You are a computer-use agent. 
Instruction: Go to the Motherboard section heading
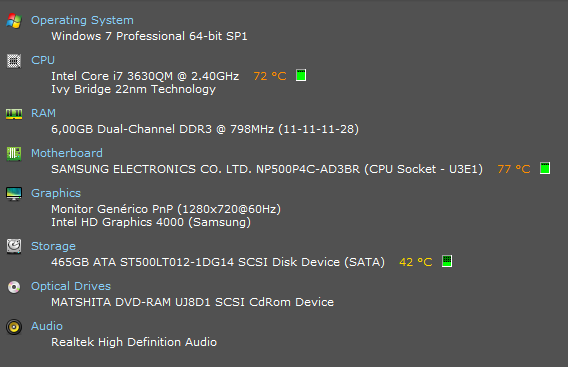pyautogui.click(x=67, y=153)
